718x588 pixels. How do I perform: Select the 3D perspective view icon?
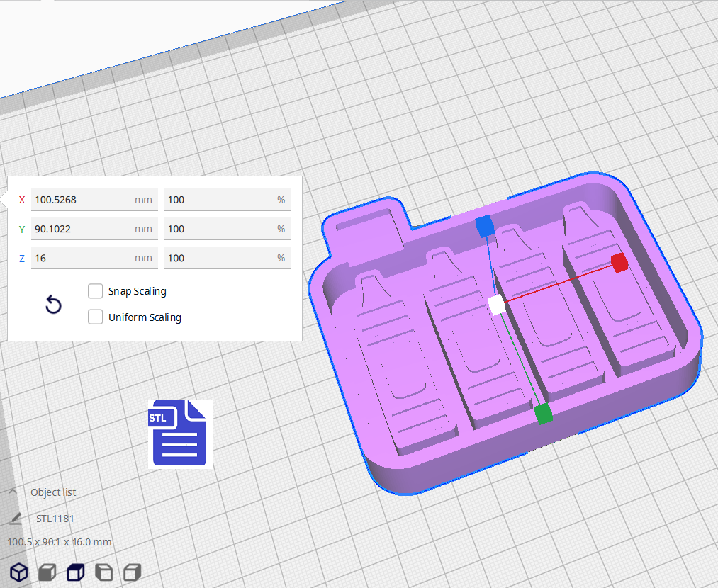(19, 572)
